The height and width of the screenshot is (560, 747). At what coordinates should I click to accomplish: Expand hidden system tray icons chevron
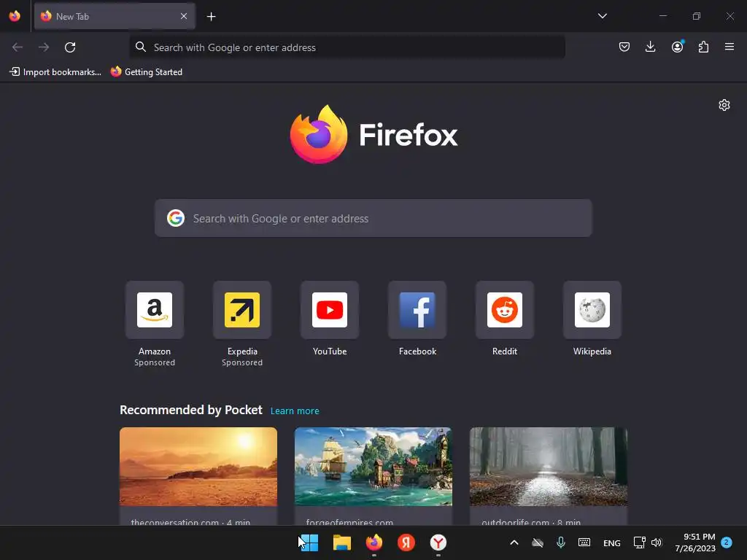pos(514,542)
